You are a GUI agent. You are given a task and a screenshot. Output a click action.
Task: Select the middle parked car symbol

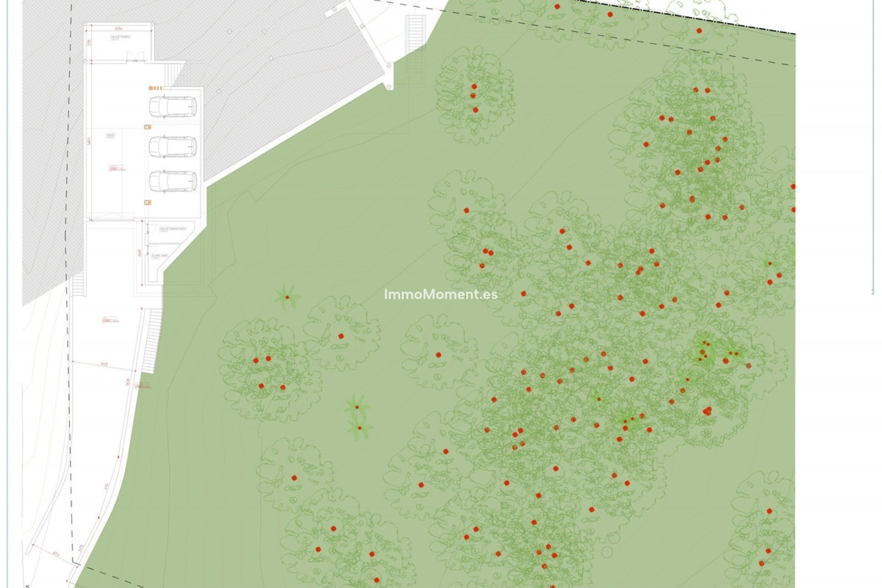[173, 147]
